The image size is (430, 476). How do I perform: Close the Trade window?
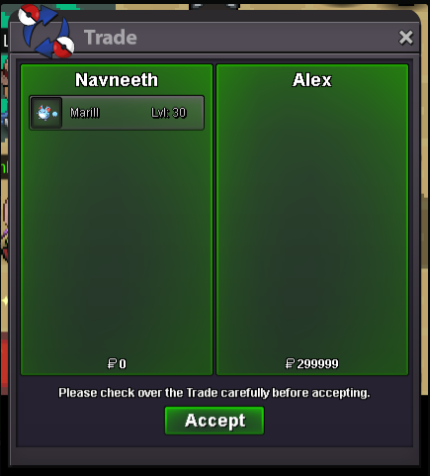406,37
